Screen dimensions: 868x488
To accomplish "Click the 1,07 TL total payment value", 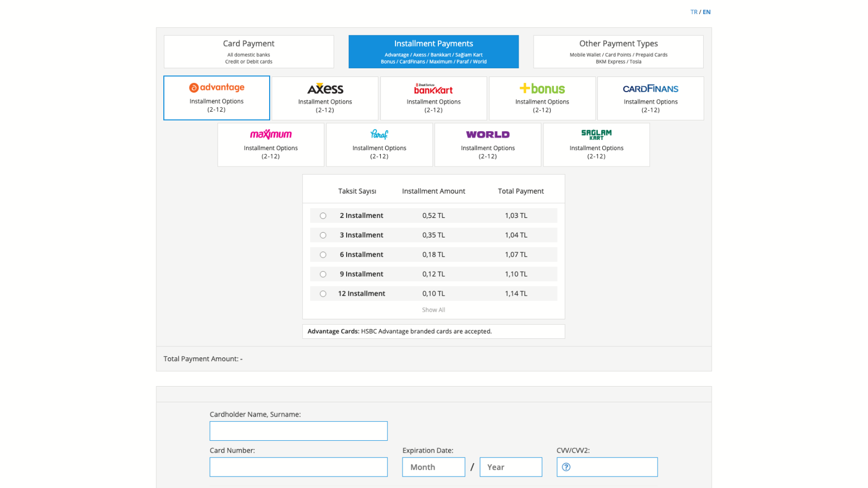I will click(x=516, y=255).
